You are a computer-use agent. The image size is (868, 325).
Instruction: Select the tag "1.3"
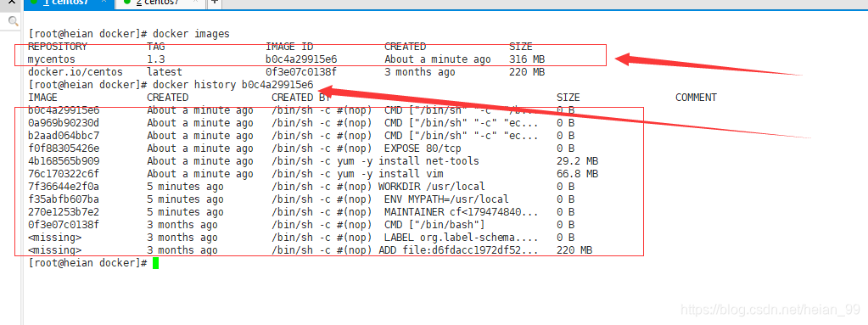click(155, 59)
